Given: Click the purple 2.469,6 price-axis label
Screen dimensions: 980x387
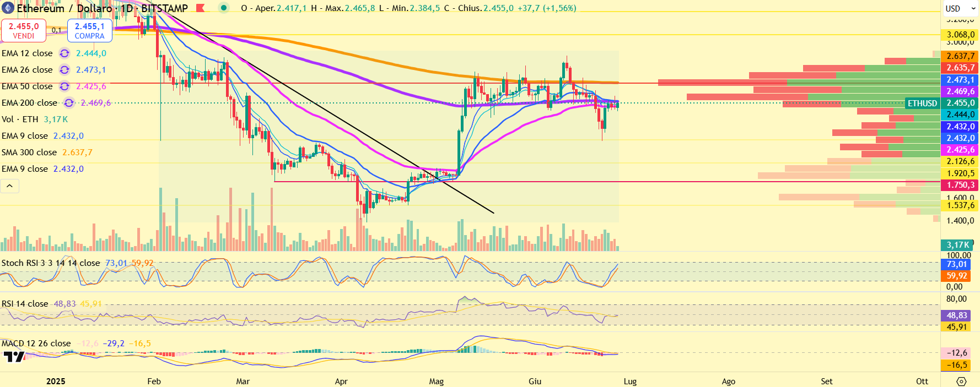Looking at the screenshot, I should (x=960, y=91).
